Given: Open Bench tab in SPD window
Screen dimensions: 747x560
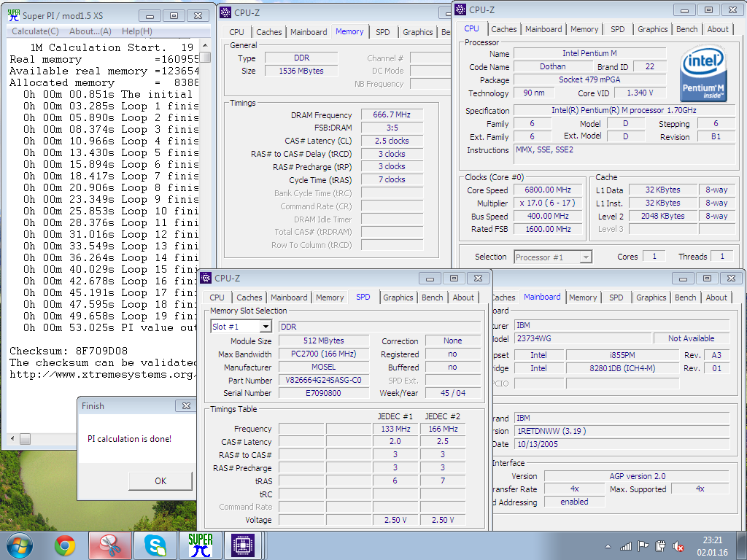Looking at the screenshot, I should pos(432,297).
